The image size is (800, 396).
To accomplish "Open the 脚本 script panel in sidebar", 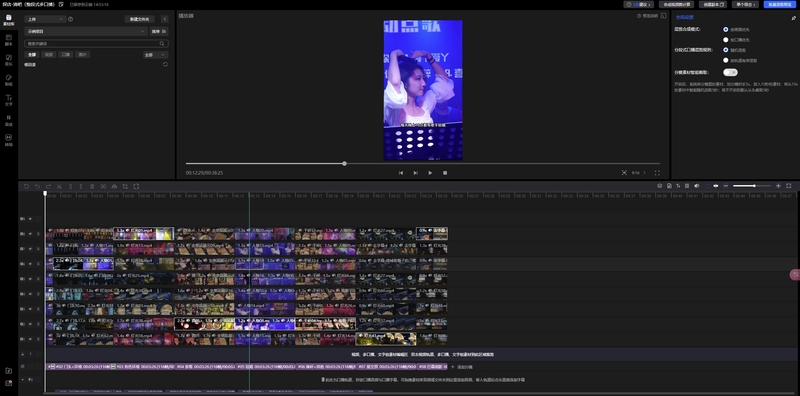I will tap(8, 40).
